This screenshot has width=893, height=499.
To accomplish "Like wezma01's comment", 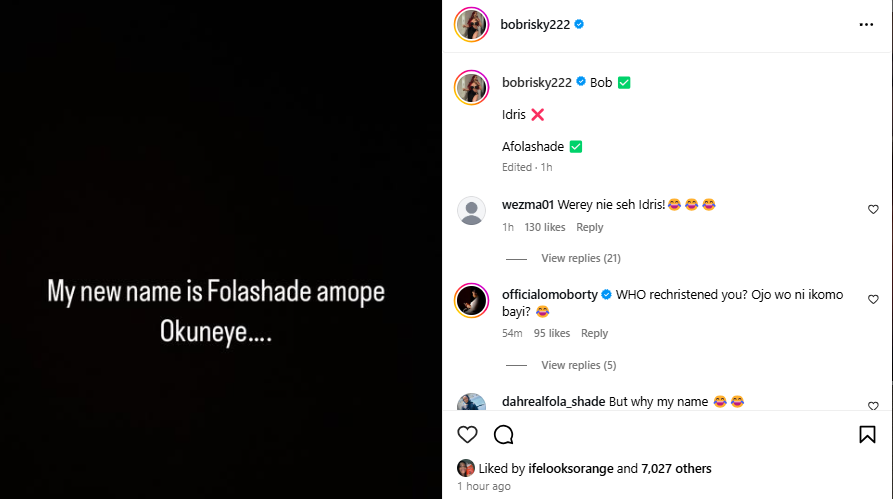I will [x=873, y=210].
